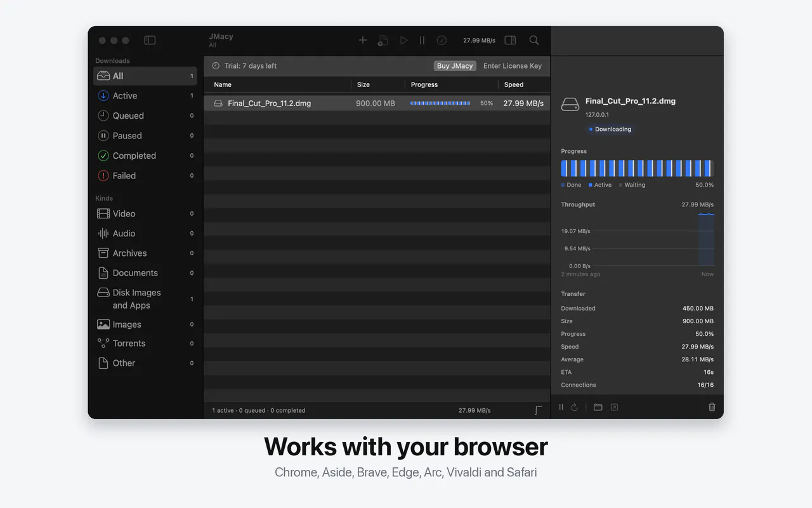Viewport: 812px width, 508px height.
Task: Click the 127.0.0.1 host text
Action: [x=597, y=115]
